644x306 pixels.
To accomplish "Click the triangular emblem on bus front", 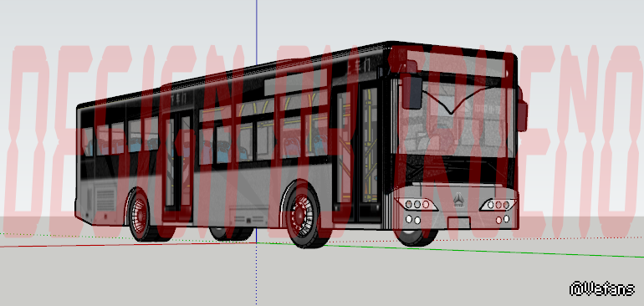I will click(459, 200).
